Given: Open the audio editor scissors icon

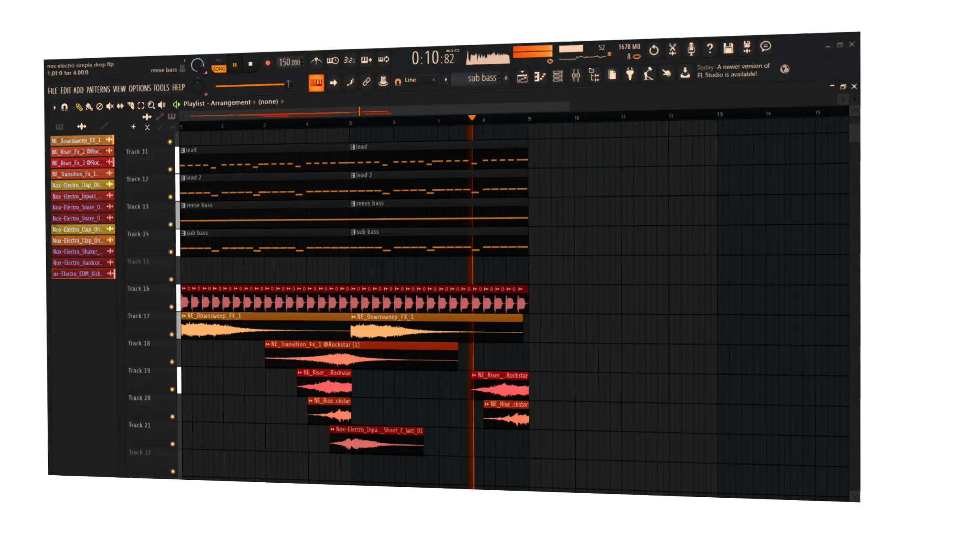Looking at the screenshot, I should pos(672,49).
